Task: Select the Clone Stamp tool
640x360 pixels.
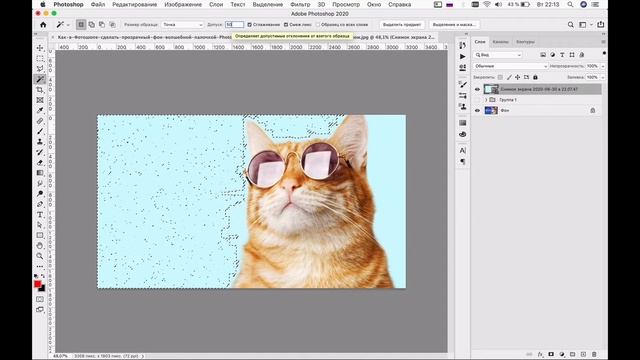Action: [40, 142]
